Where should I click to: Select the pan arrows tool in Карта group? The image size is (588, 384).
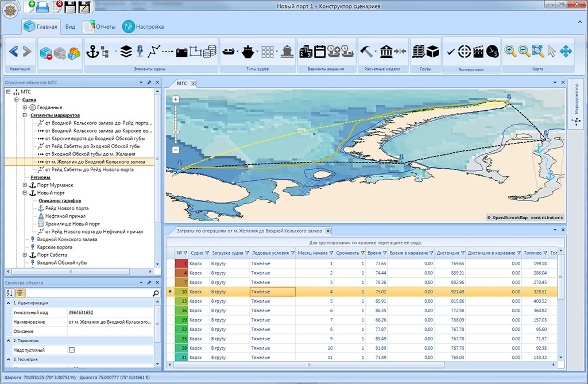(x=566, y=51)
